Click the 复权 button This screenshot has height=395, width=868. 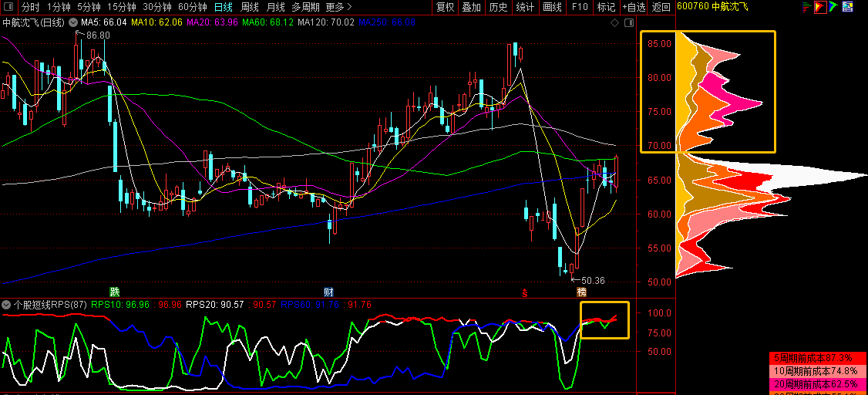click(445, 7)
